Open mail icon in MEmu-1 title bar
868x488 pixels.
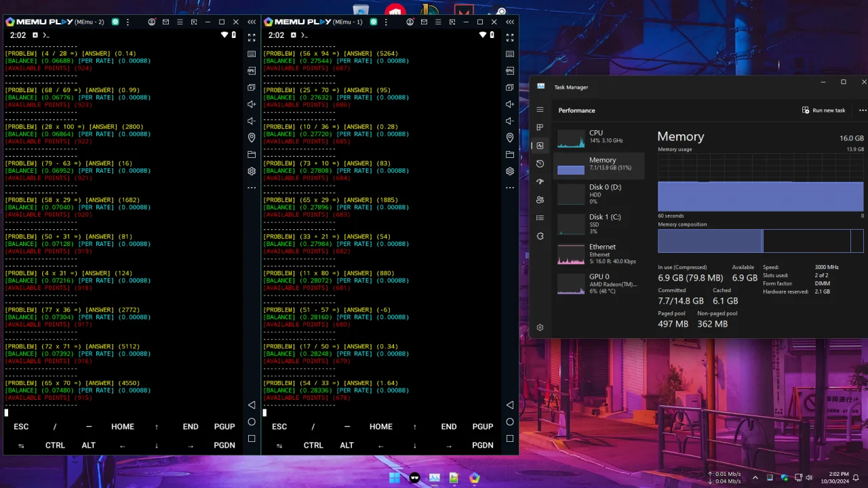click(x=424, y=22)
